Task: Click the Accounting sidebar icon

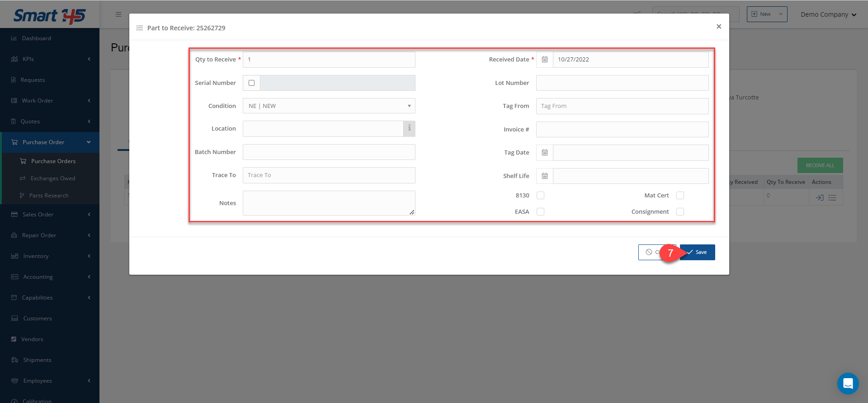Action: click(x=14, y=277)
